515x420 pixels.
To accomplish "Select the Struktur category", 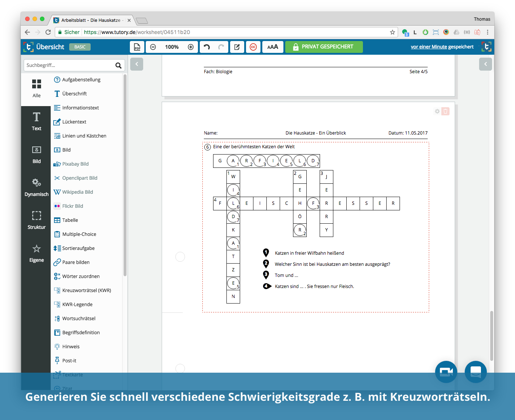I will coord(36,220).
